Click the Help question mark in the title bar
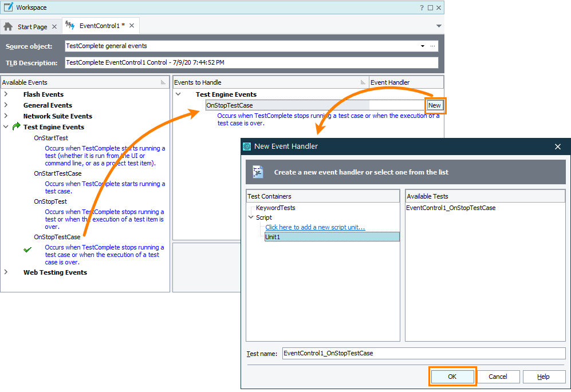The height and width of the screenshot is (392, 571). [x=422, y=7]
